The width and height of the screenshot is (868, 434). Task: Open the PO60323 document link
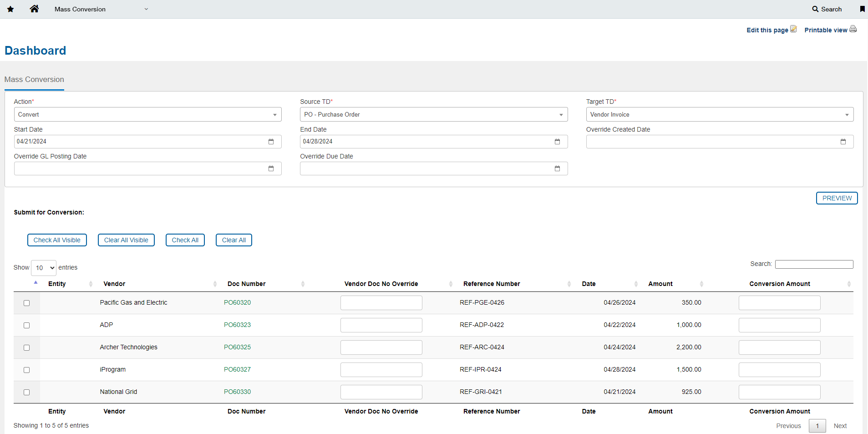pos(237,325)
